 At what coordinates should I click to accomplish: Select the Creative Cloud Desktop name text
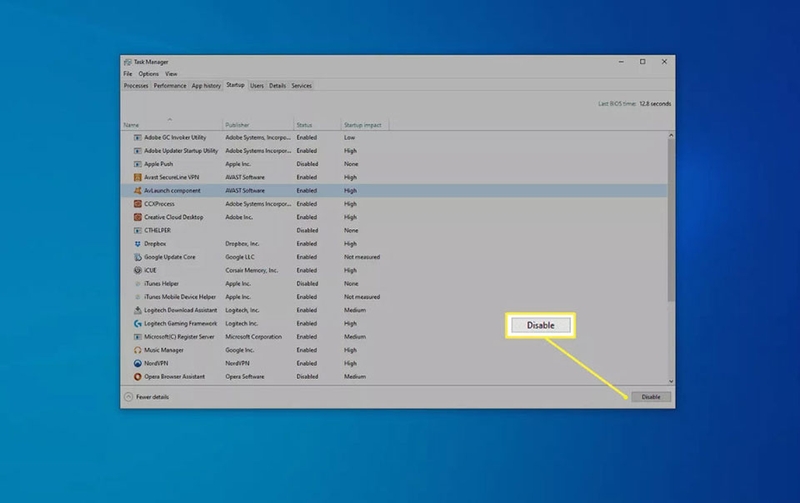tap(173, 217)
